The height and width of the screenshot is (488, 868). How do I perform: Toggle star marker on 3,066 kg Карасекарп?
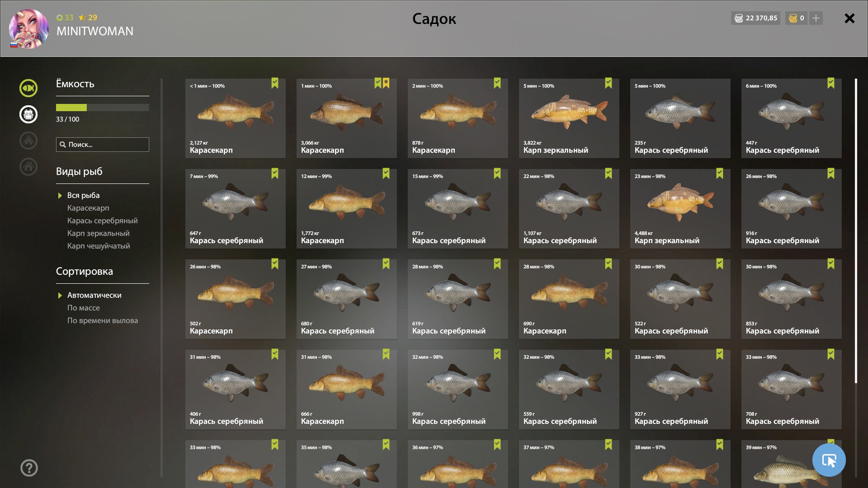click(x=386, y=83)
